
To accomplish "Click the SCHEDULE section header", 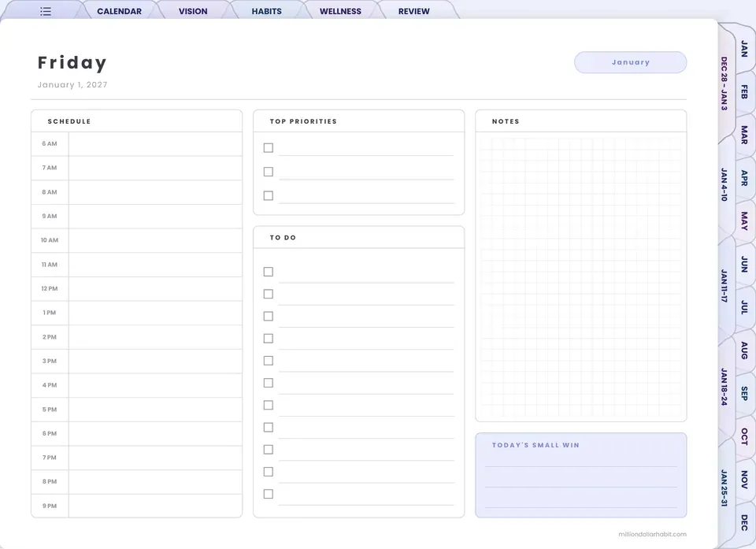I will [x=69, y=121].
